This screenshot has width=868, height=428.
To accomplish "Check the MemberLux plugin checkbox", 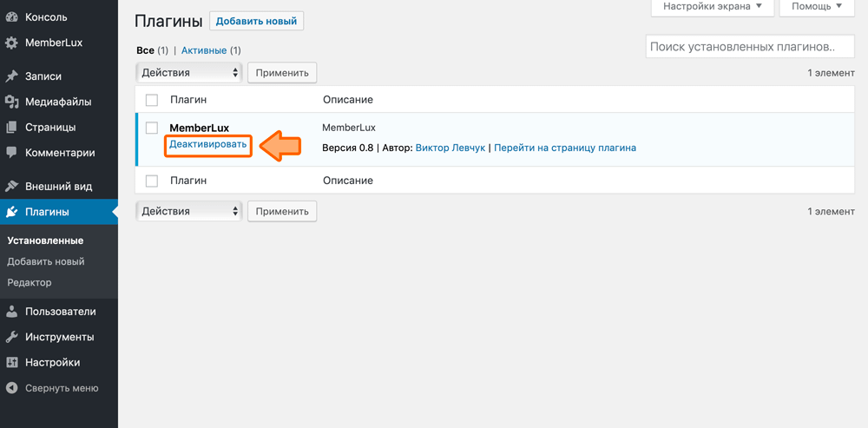I will (152, 128).
